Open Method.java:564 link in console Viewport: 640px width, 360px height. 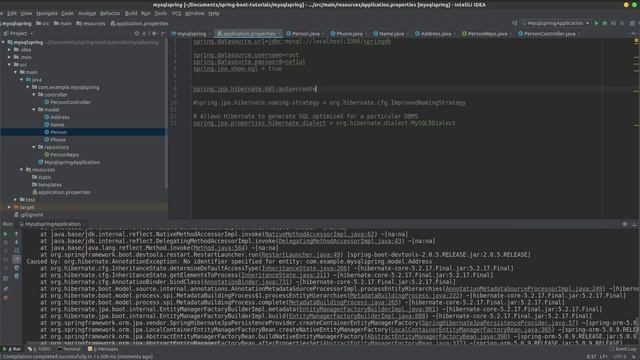tap(220, 248)
